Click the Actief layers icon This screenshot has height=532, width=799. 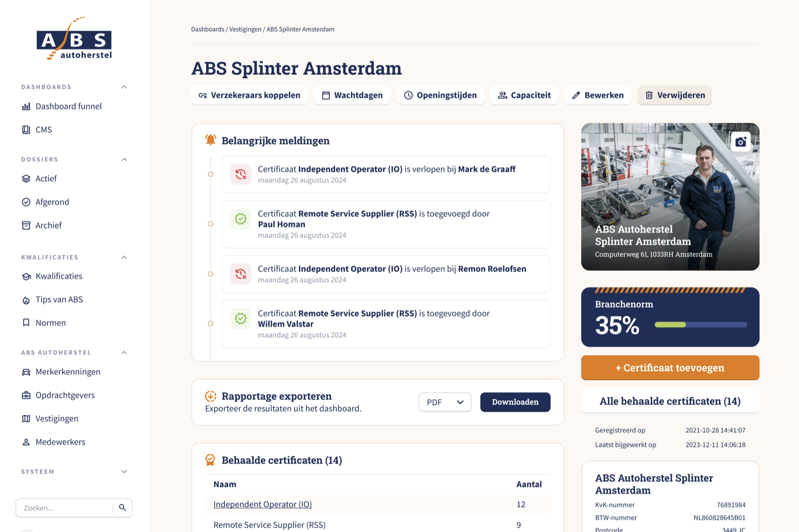coord(26,179)
